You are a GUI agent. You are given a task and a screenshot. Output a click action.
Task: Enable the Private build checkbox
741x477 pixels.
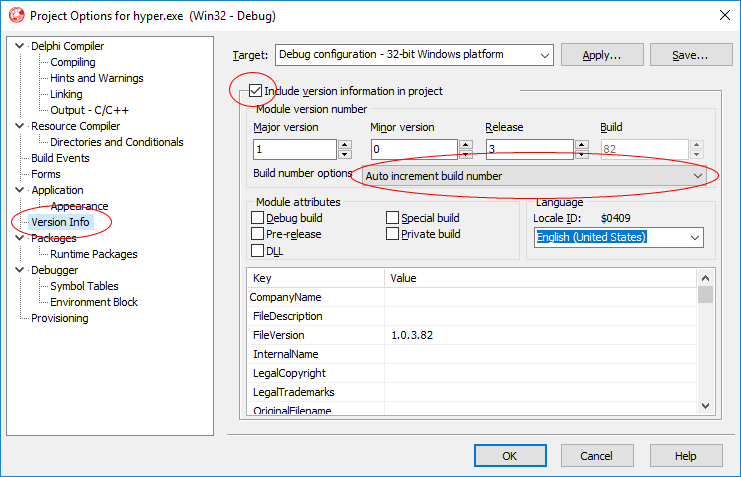[393, 234]
